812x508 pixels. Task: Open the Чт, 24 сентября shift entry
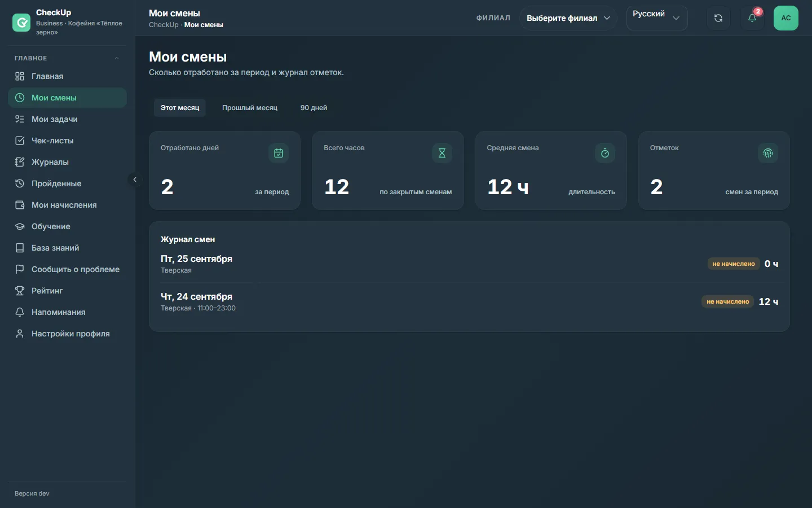469,301
